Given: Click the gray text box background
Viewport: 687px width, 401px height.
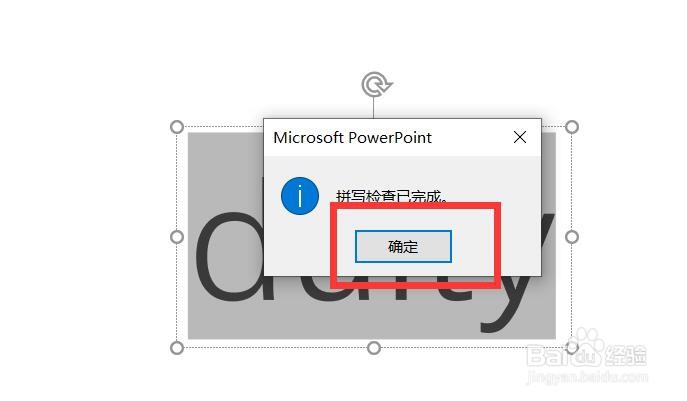Looking at the screenshot, I should pyautogui.click(x=226, y=167).
